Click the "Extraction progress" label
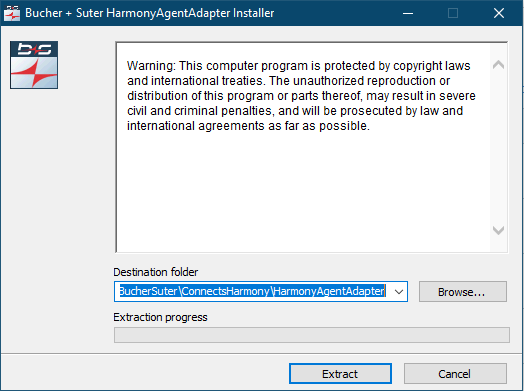524x391 pixels. 160,317
